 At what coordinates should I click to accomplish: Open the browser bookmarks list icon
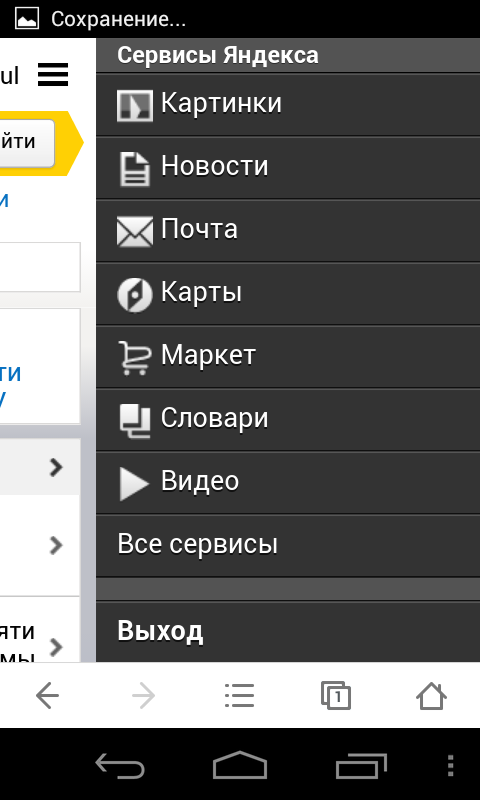click(x=239, y=695)
